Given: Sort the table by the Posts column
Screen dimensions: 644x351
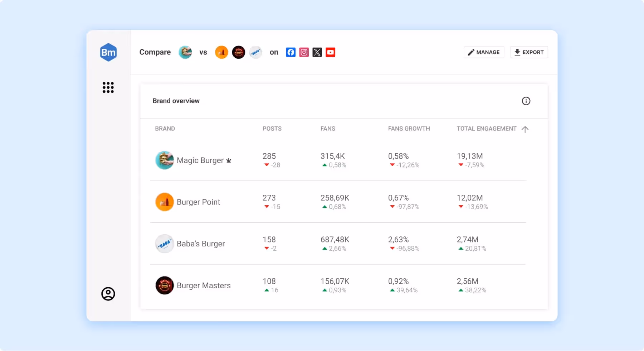Looking at the screenshot, I should tap(272, 129).
